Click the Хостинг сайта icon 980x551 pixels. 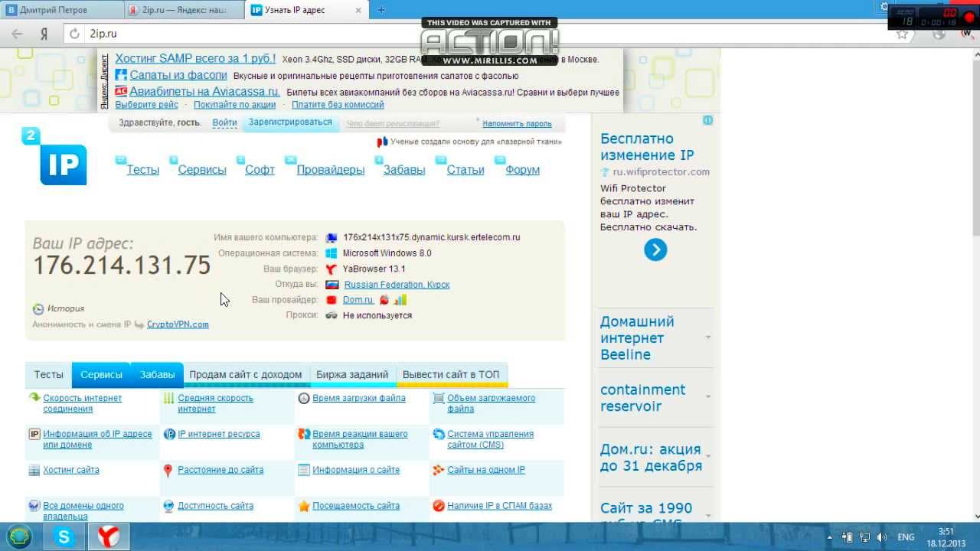34,470
